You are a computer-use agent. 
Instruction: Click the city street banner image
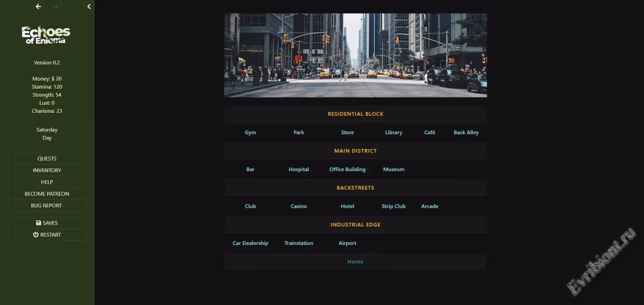(x=355, y=55)
